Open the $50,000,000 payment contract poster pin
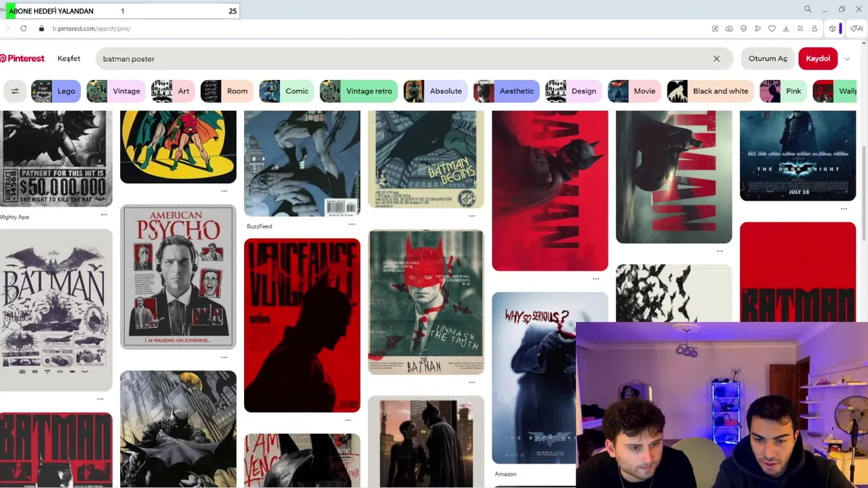This screenshot has height=488, width=868. 56,159
